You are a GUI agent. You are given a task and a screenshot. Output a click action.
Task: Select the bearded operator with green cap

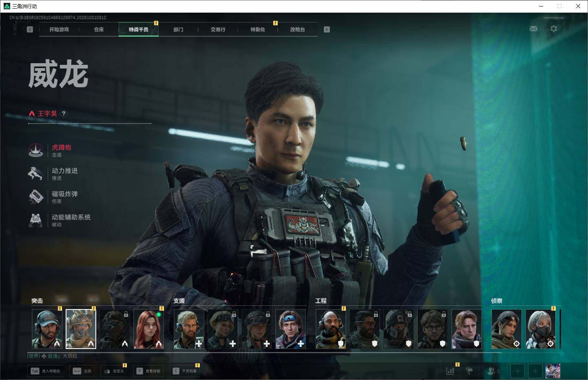(47, 329)
